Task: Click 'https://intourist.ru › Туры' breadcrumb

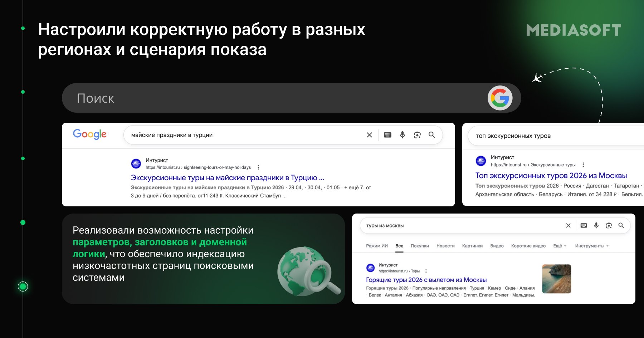Action: 399,271
